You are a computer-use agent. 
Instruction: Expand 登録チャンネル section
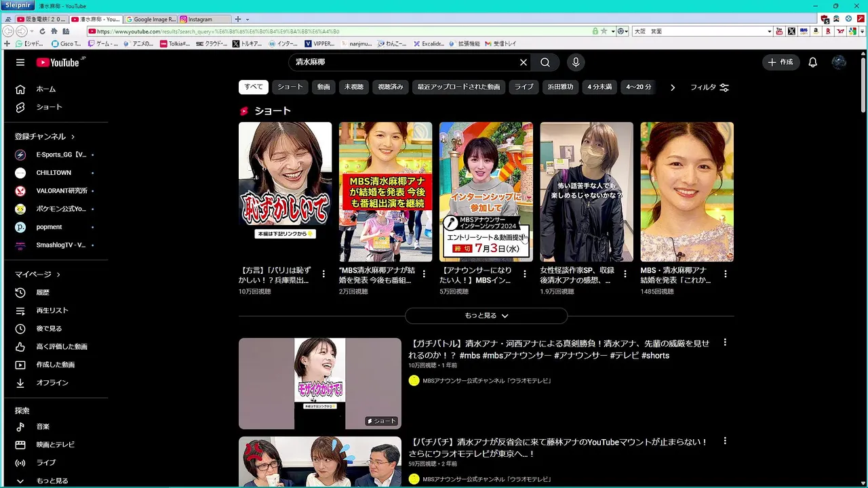45,136
